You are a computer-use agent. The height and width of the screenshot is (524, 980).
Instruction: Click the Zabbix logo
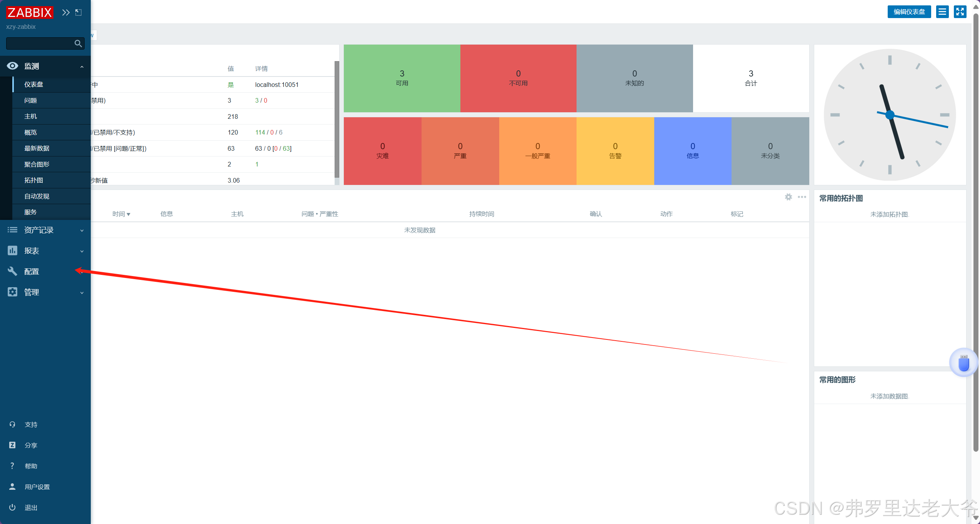[x=30, y=12]
